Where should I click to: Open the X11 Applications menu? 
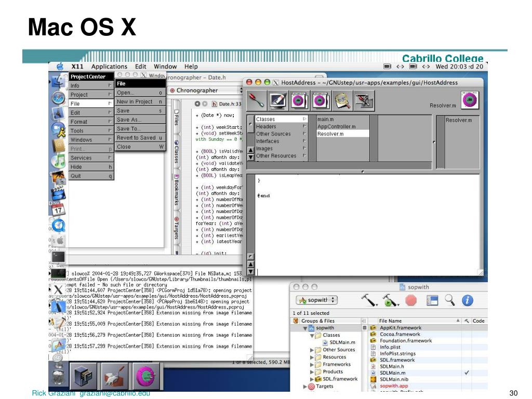109,66
